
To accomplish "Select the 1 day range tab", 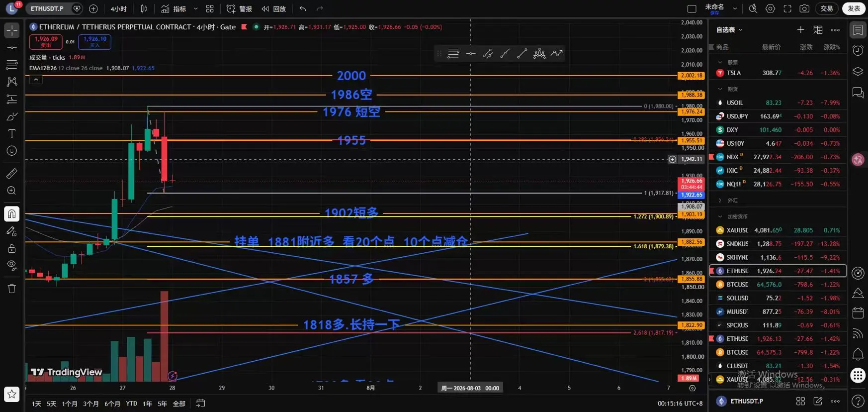I will 36,404.
